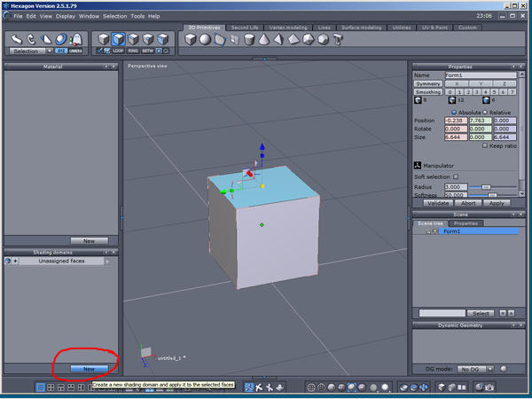Toggle the CAMERA manipulator orientation button
The width and height of the screenshot is (532, 399).
click(x=75, y=51)
